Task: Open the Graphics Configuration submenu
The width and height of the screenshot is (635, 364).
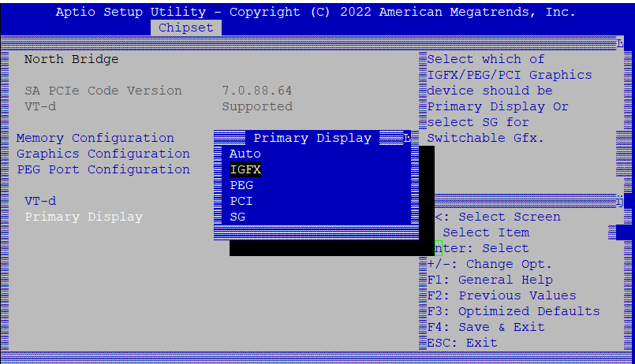Action: (103, 154)
